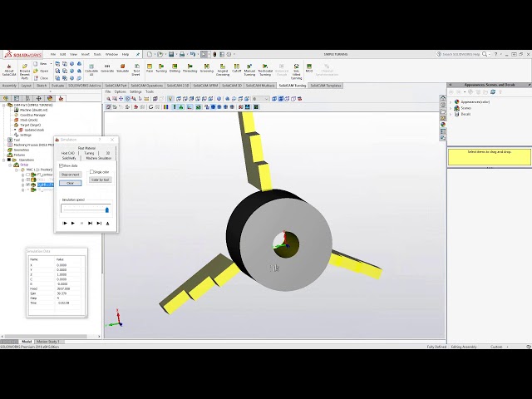Open the File menu in SolidWorks
Screen dimensions: 532x399
coord(53,54)
